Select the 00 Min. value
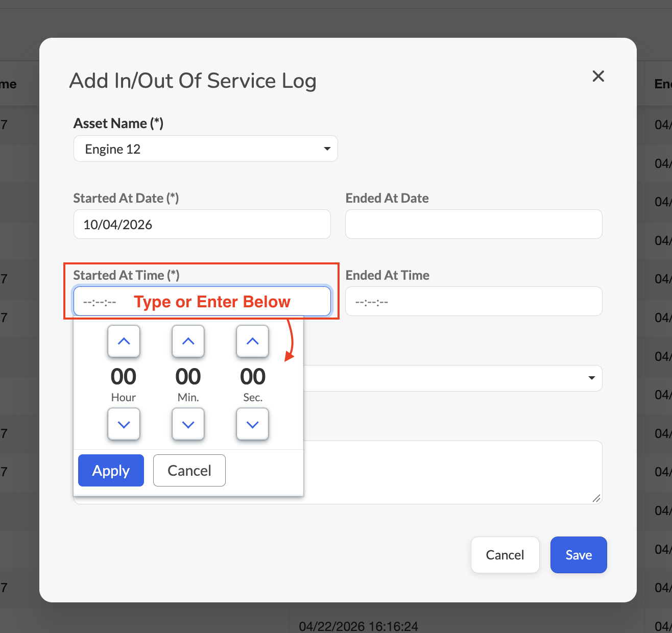The width and height of the screenshot is (672, 633). [x=188, y=377]
